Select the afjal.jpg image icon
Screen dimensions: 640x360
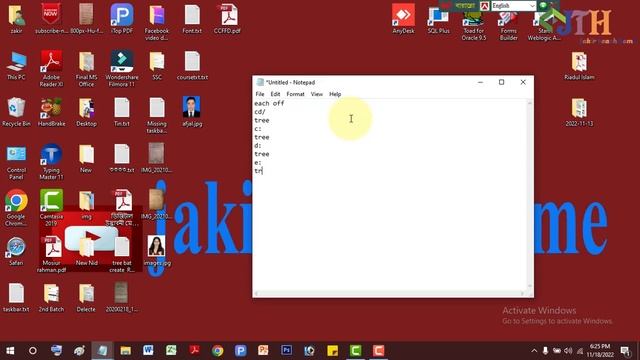pyautogui.click(x=192, y=112)
